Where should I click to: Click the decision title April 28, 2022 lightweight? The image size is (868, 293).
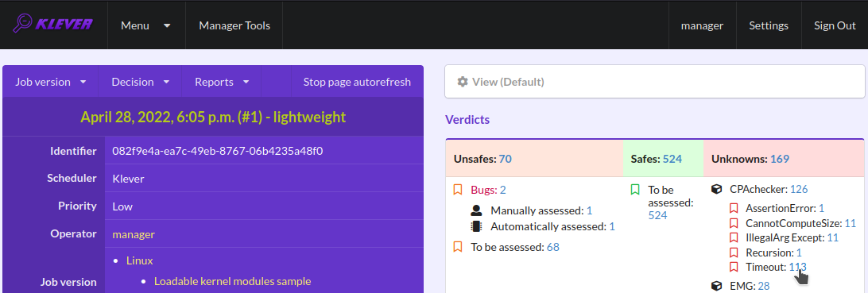pyautogui.click(x=213, y=118)
